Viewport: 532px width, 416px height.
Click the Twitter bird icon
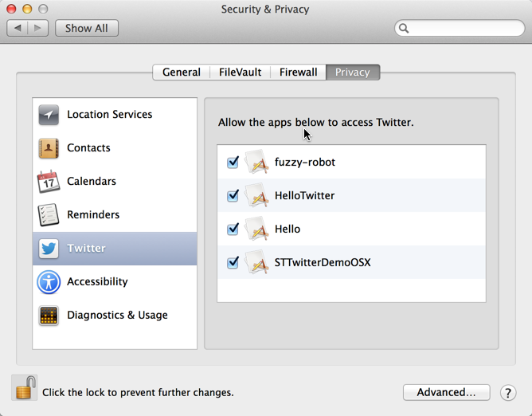tap(49, 248)
